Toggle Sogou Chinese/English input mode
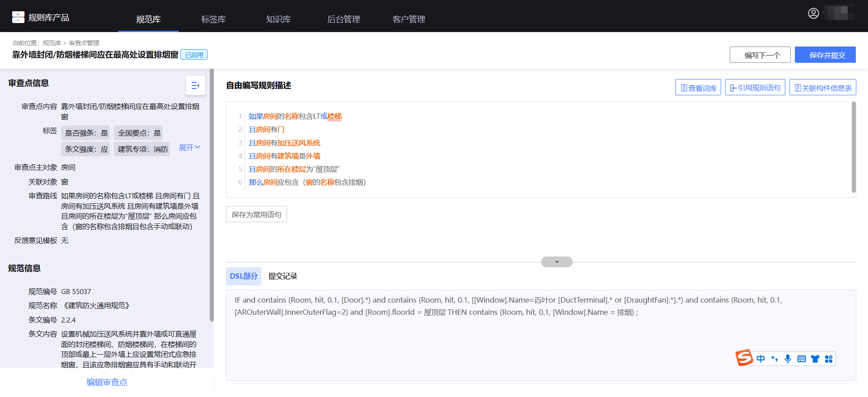 click(x=761, y=359)
